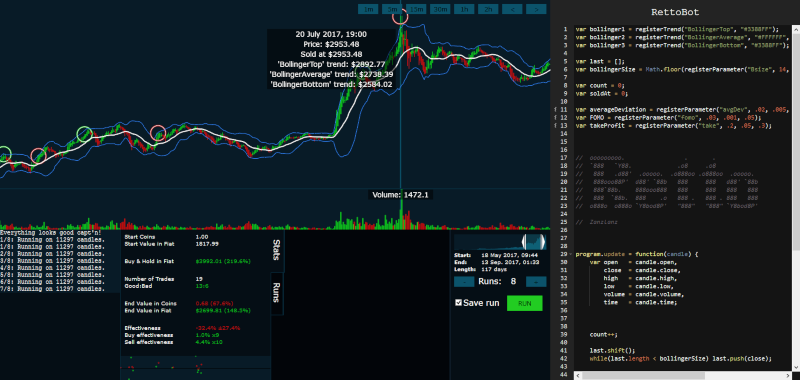Image resolution: width=800 pixels, height=380 pixels.
Task: Click the chart next arrow button
Action: 536,9
